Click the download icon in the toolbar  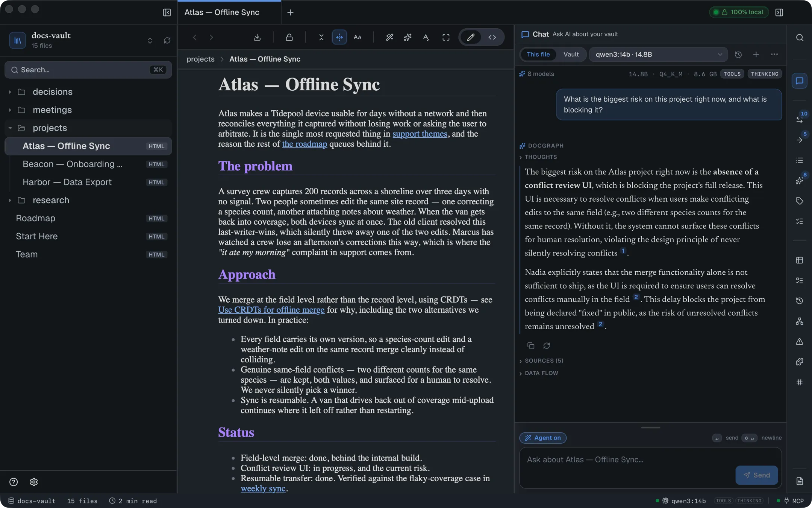click(257, 37)
